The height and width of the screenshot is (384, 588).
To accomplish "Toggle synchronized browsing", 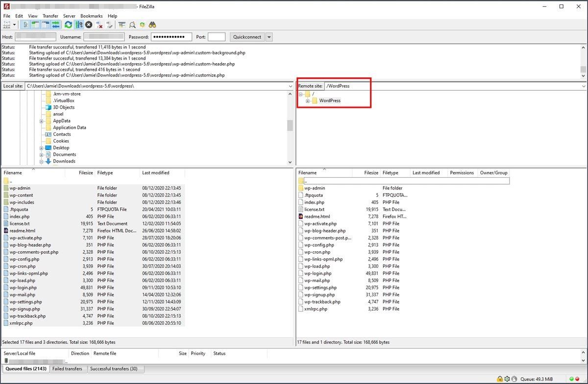I will (x=142, y=24).
